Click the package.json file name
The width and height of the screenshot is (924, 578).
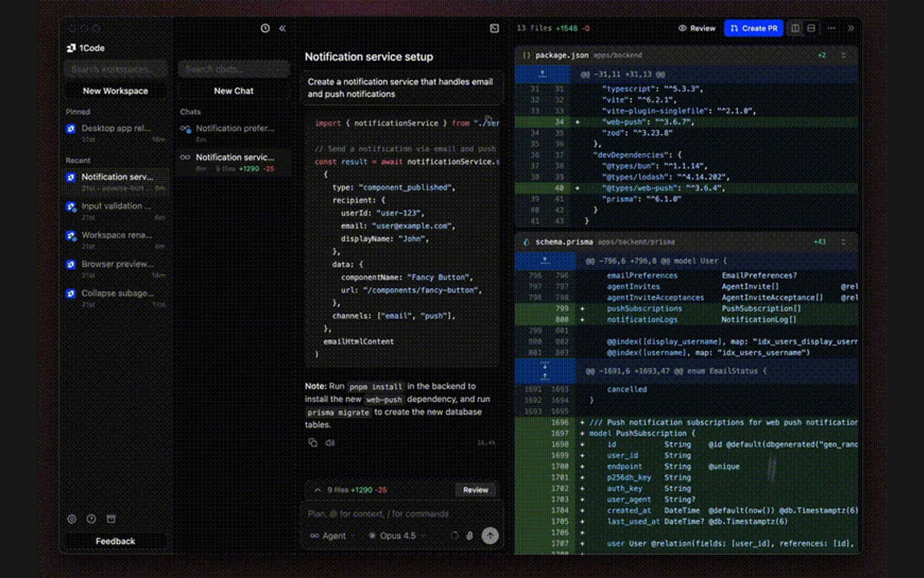[x=561, y=55]
